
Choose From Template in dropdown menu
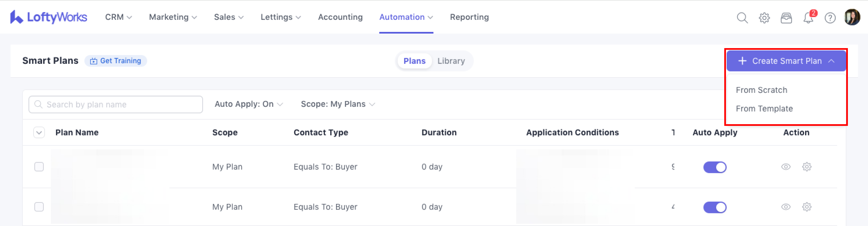[764, 109]
